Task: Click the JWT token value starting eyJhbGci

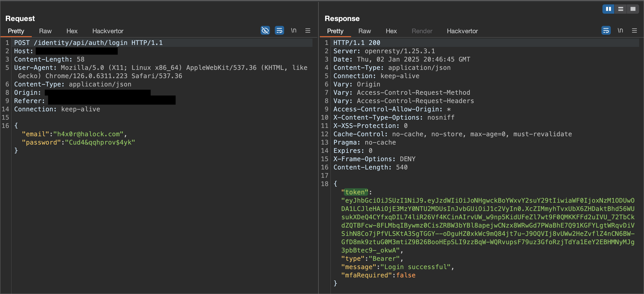Action: coord(488,225)
